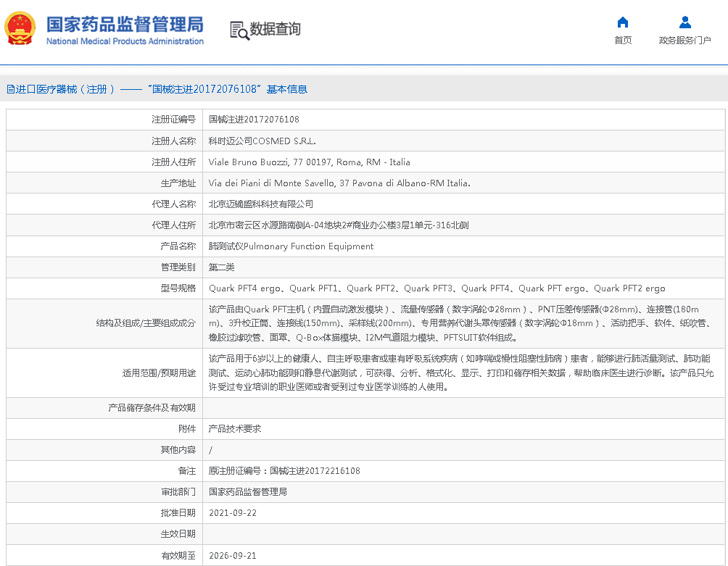Click the small document icon before 进口医疗器械

click(10, 89)
